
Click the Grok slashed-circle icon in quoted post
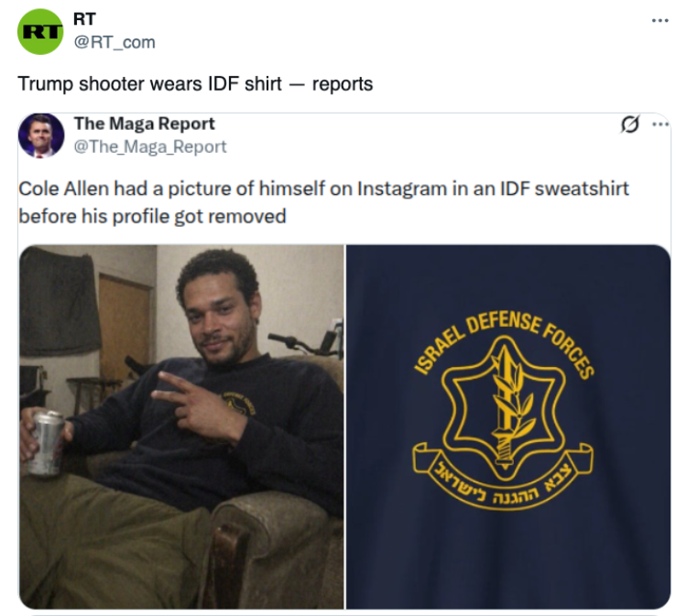630,124
